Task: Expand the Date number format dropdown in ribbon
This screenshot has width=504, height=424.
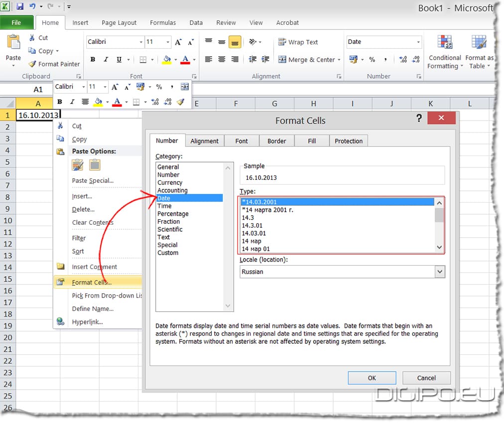Action: click(x=418, y=42)
